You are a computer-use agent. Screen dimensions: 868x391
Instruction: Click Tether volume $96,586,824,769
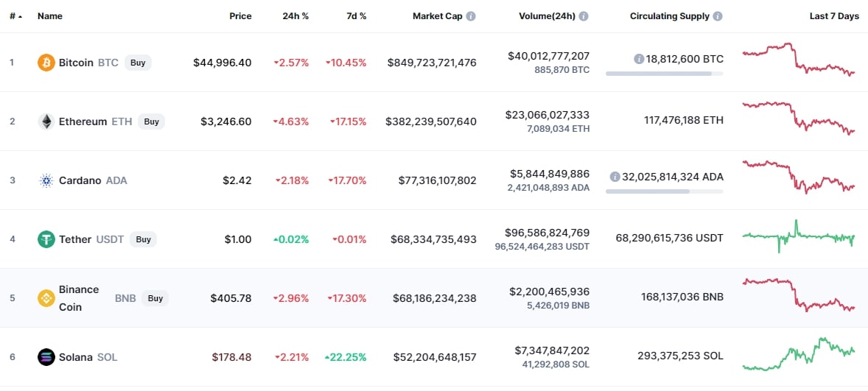pos(547,232)
